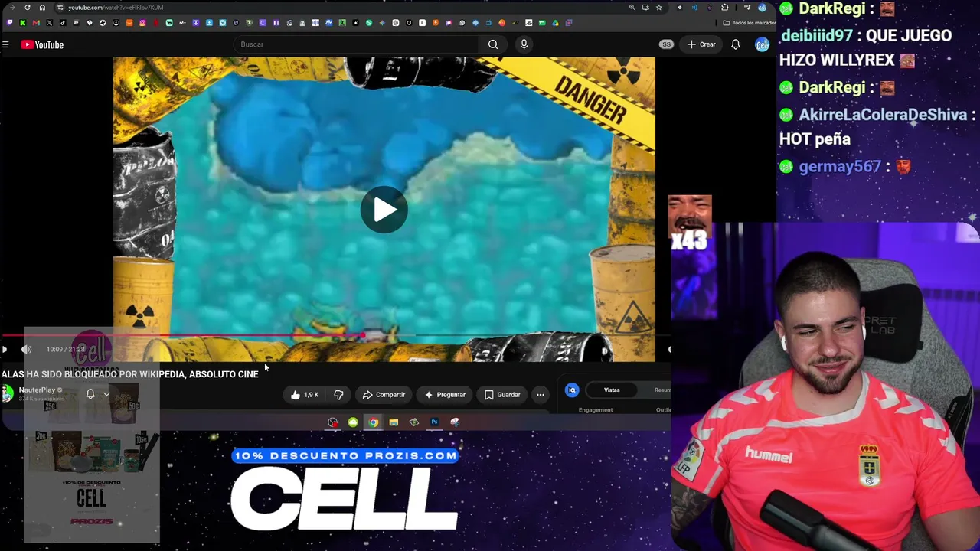Open the three-dot more actions menu
The height and width of the screenshot is (551, 980).
tap(541, 395)
